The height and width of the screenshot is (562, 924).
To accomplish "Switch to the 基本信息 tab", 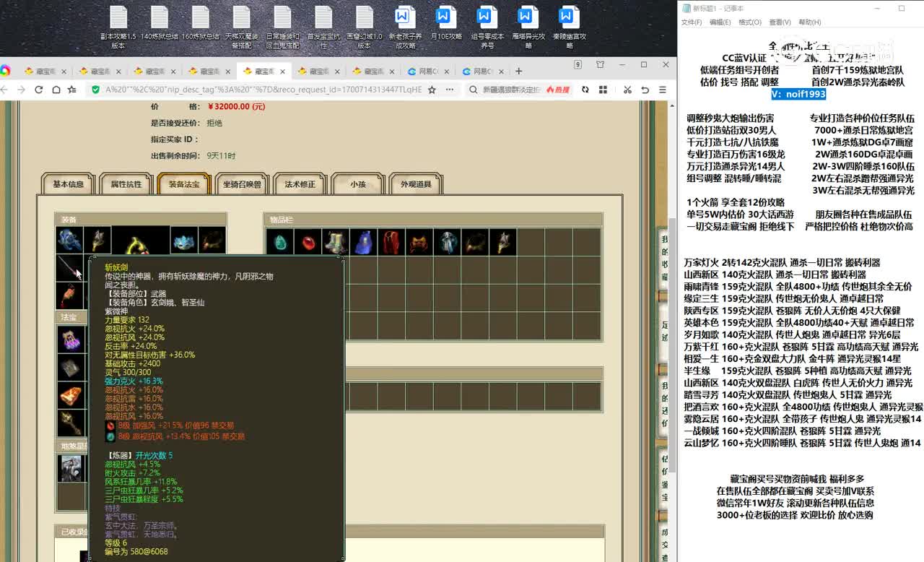I will [x=68, y=184].
